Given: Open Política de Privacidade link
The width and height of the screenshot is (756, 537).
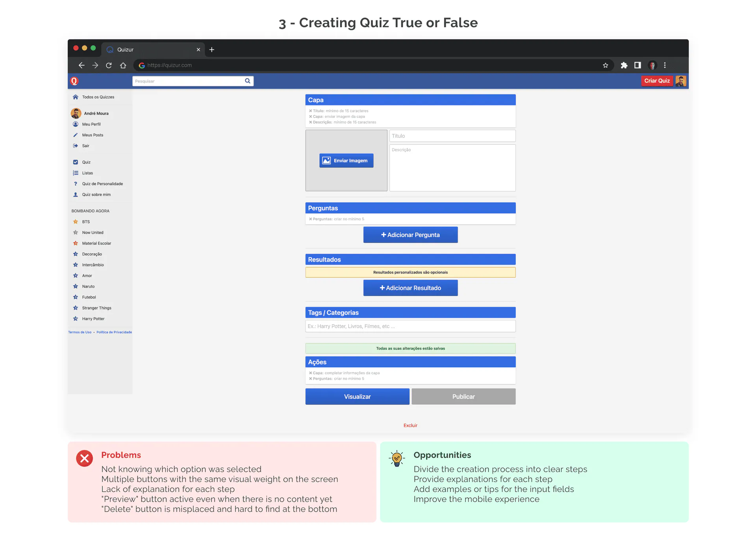Looking at the screenshot, I should 114,332.
